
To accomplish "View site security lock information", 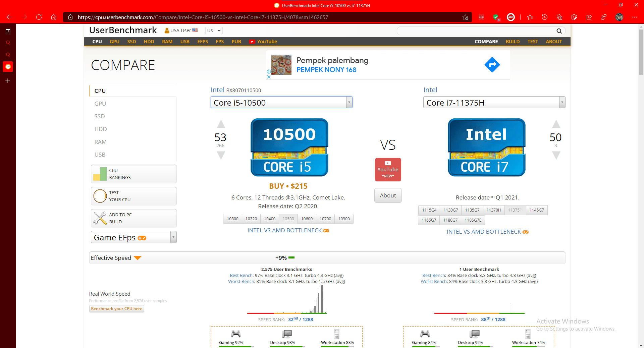I will pyautogui.click(x=70, y=17).
